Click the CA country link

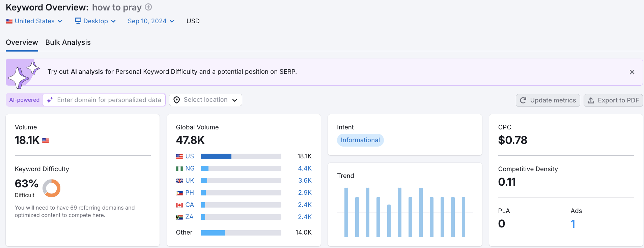(190, 205)
